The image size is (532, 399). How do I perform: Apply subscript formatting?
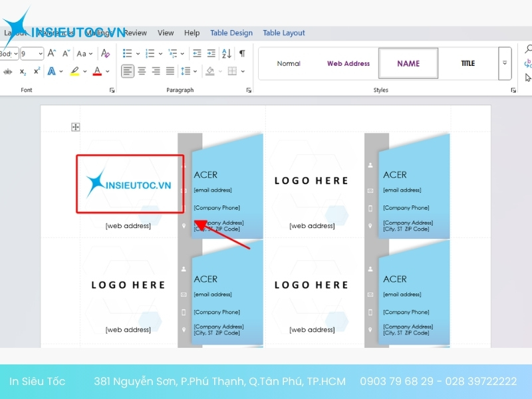pyautogui.click(x=23, y=71)
